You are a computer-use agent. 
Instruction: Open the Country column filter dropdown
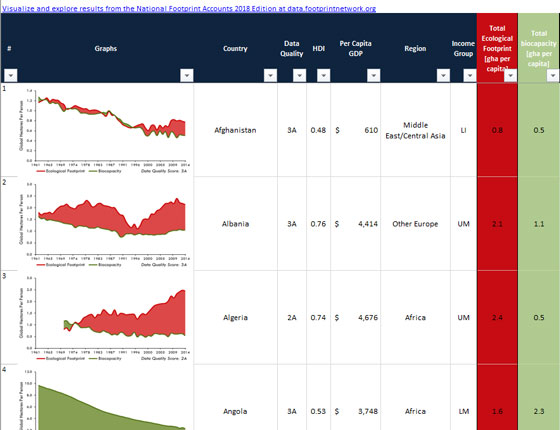click(x=270, y=75)
